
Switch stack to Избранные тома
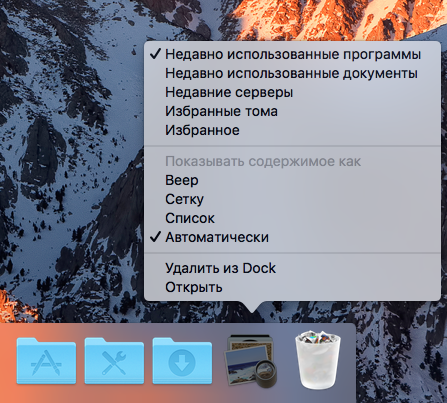[x=292, y=111]
